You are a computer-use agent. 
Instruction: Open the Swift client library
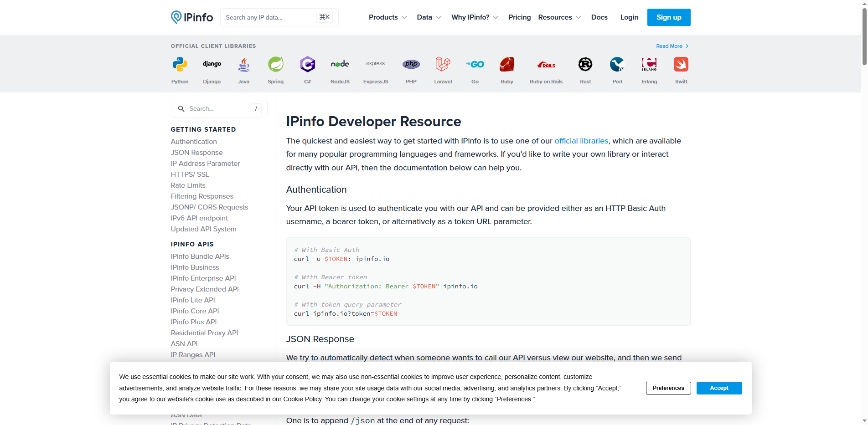point(681,69)
